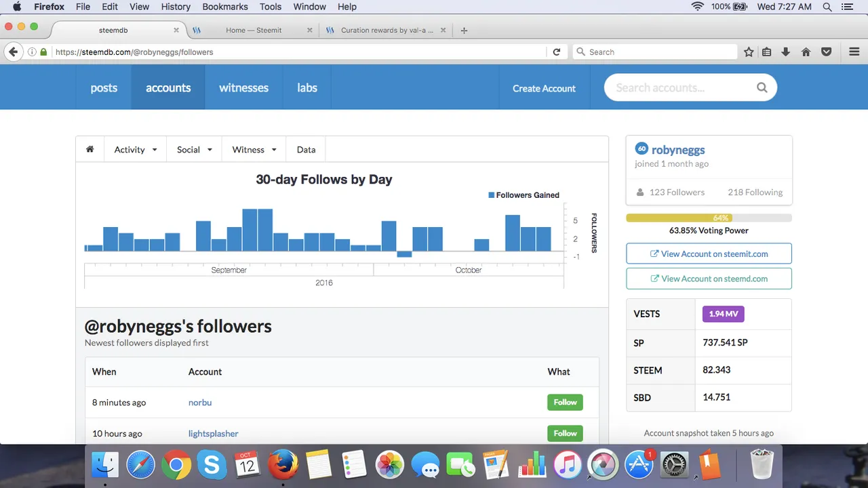Open a new tab with the plus icon

[465, 30]
